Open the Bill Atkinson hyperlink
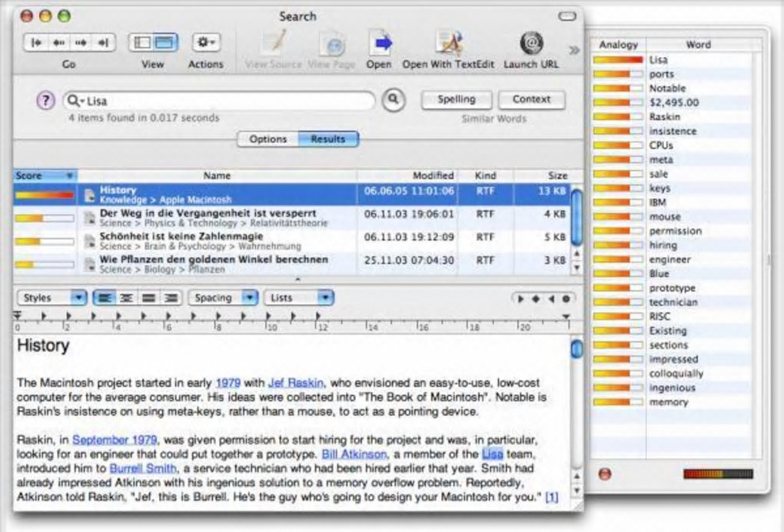 tap(354, 454)
